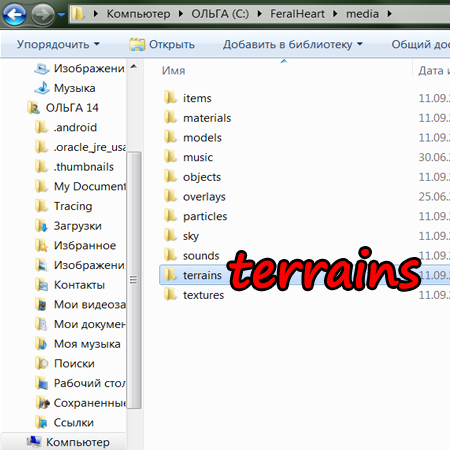This screenshot has width=450, height=450.
Task: Open the Общий доступ menu
Action: (420, 44)
